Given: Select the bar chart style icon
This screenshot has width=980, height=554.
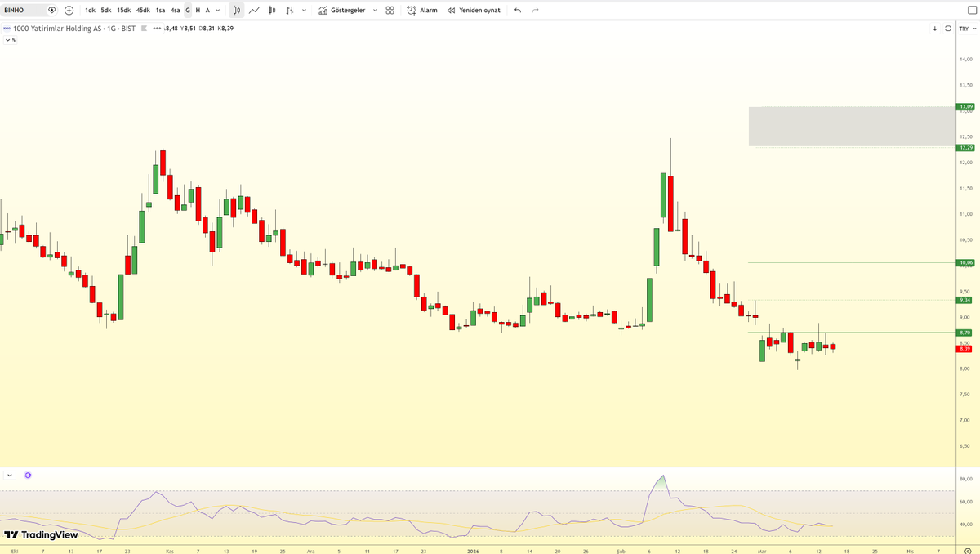Looking at the screenshot, I should tap(236, 11).
